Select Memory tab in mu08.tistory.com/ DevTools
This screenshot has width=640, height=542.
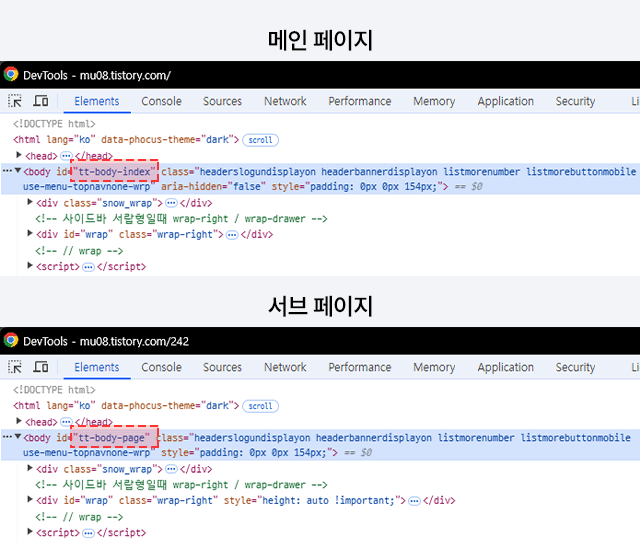[x=434, y=101]
